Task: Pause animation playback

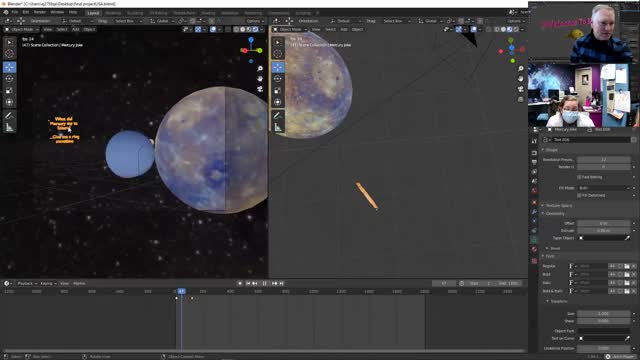Action: point(264,283)
